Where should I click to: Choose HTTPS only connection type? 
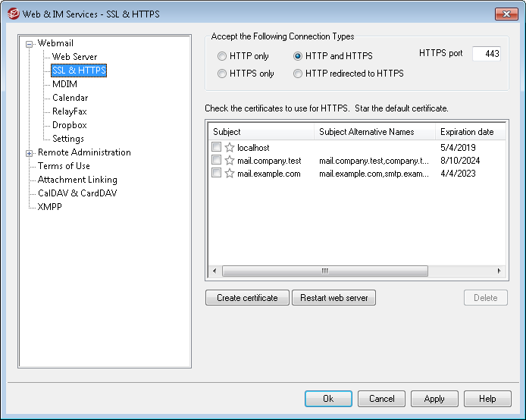(222, 74)
